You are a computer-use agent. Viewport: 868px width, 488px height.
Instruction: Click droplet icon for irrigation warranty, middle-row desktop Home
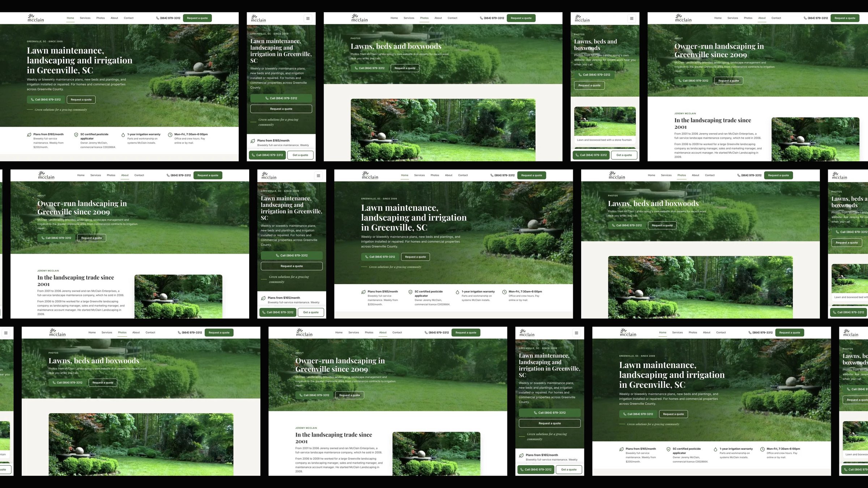click(457, 292)
